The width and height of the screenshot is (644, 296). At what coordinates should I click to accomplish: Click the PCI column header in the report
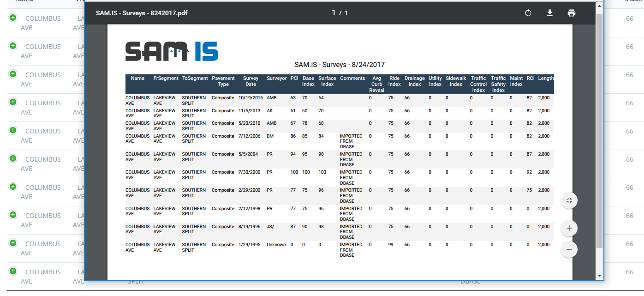(x=294, y=79)
